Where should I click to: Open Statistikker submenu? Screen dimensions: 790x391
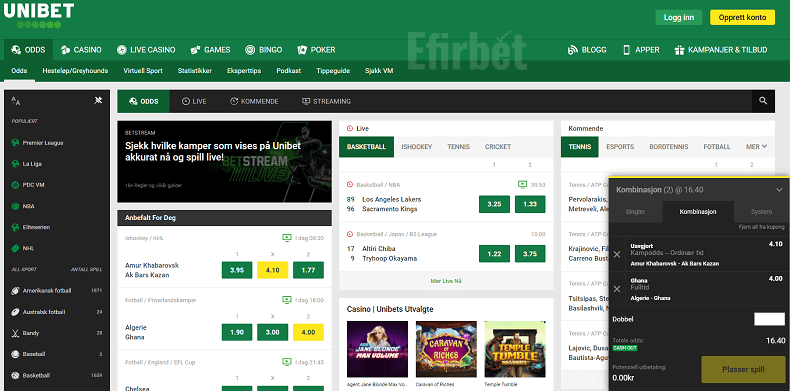tap(194, 71)
